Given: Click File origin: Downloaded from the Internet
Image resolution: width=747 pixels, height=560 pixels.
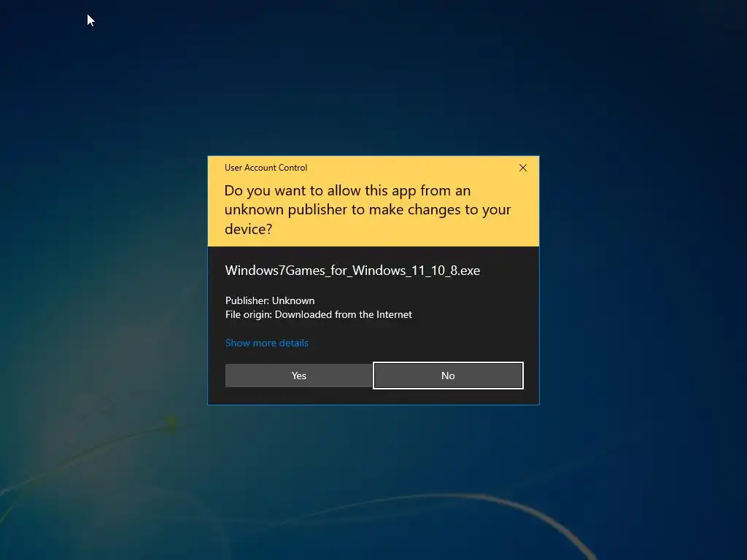Looking at the screenshot, I should (x=319, y=314).
